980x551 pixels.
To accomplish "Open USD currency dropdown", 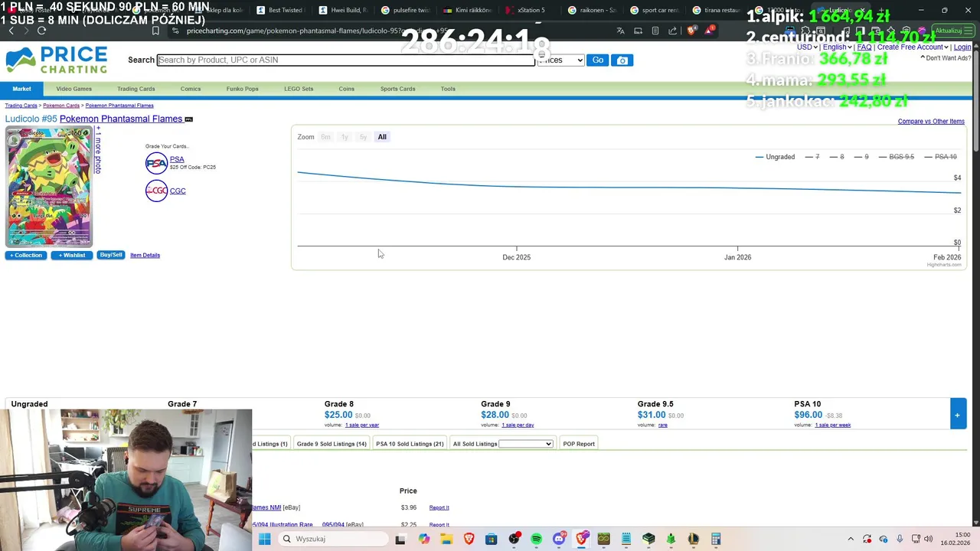I will [x=807, y=47].
